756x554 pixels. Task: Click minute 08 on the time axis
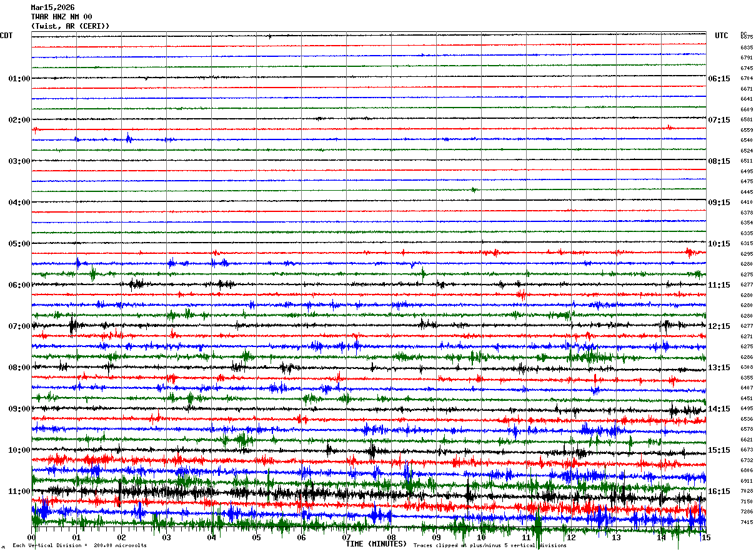coord(392,538)
